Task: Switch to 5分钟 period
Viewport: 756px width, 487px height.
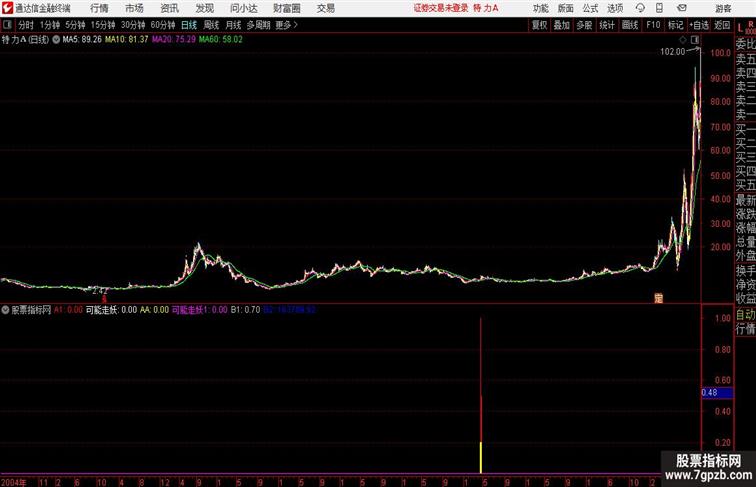Action: pos(75,25)
